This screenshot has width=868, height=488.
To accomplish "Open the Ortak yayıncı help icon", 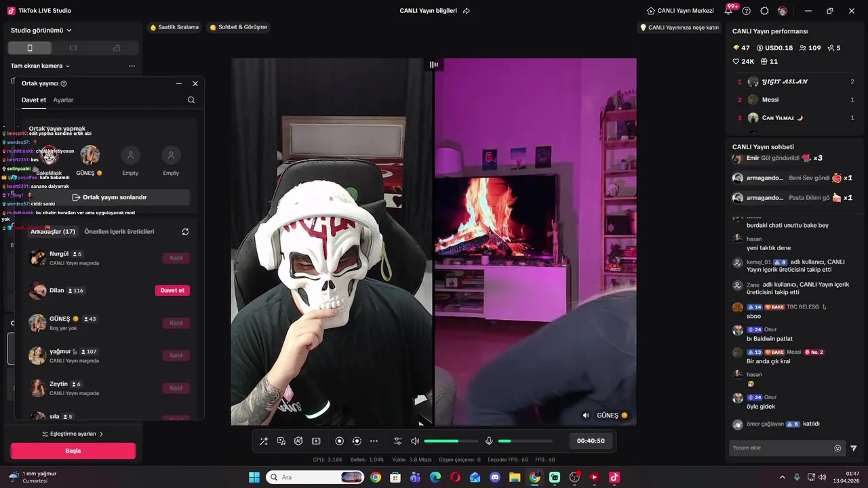I will [x=64, y=83].
